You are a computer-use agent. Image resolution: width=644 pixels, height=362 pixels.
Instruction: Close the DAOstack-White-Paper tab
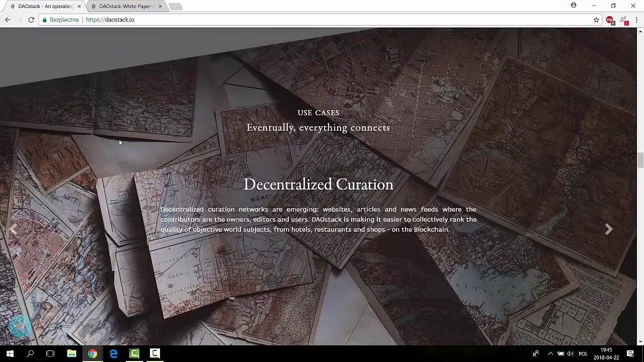click(160, 7)
